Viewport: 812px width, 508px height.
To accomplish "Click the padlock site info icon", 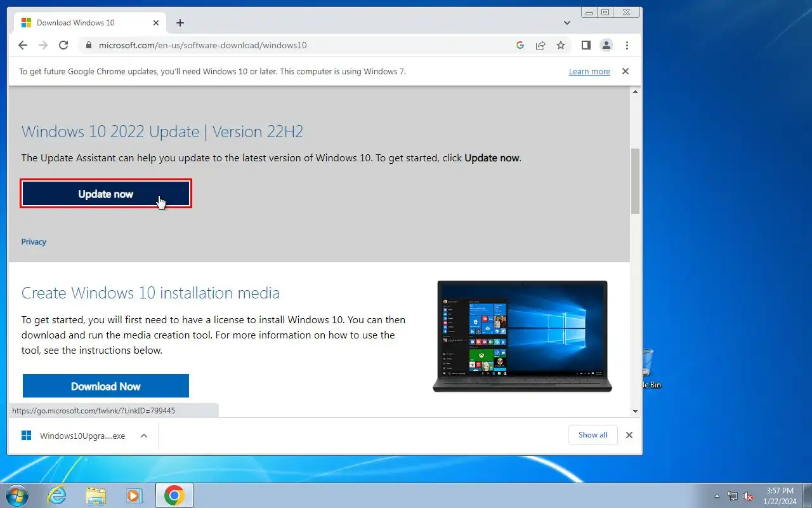I will tap(88, 45).
